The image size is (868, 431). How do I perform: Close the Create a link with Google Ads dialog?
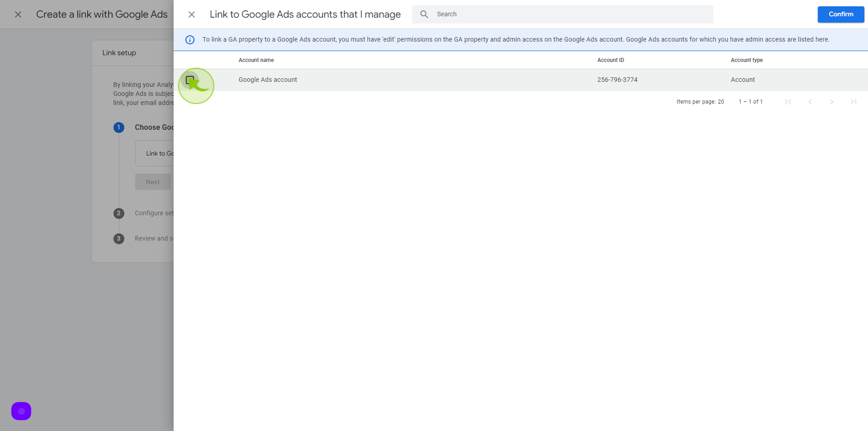pyautogui.click(x=18, y=14)
